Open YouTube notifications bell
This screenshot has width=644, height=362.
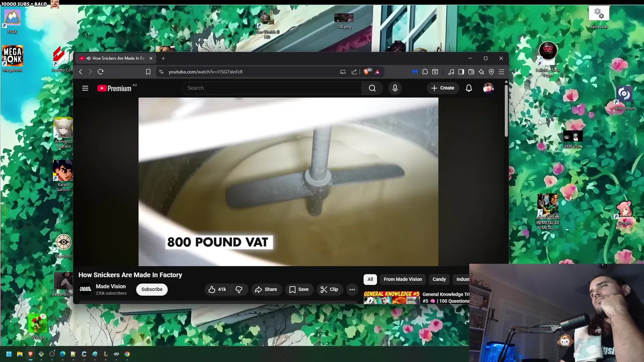pyautogui.click(x=469, y=88)
